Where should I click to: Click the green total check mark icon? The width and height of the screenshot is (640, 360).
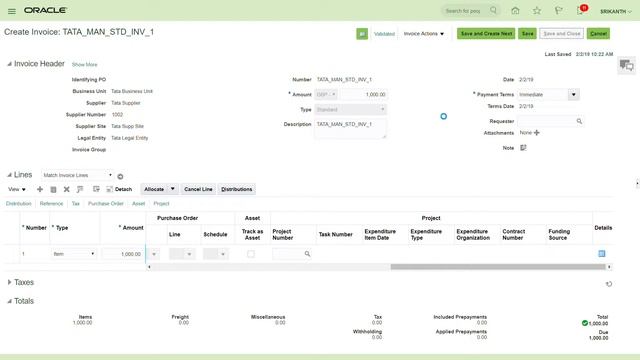coord(584,323)
